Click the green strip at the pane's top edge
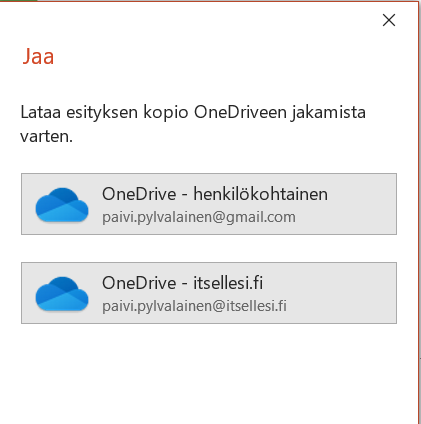This screenshot has width=421, height=424. (x=18, y=1)
